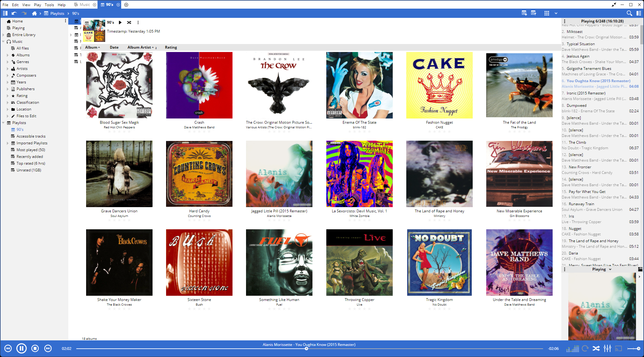Open the search magnifier icon
This screenshot has width=644, height=357.
point(629,13)
